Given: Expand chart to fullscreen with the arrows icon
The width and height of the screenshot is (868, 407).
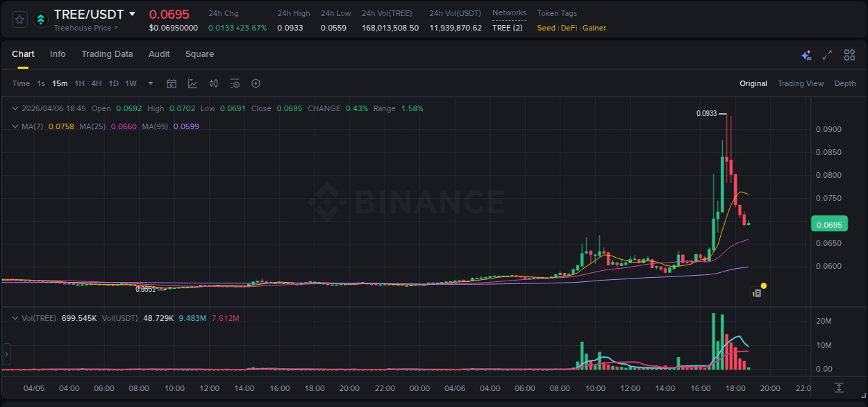Looking at the screenshot, I should pos(827,55).
